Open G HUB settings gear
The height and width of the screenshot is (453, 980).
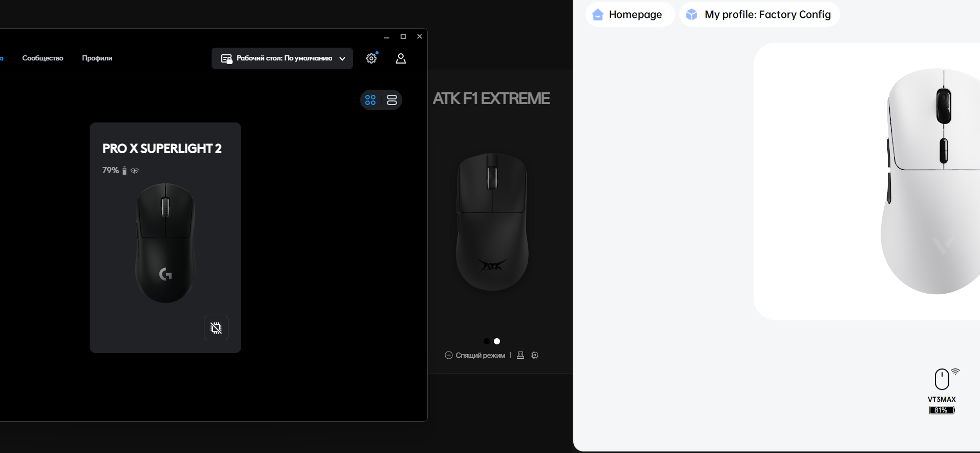click(371, 58)
